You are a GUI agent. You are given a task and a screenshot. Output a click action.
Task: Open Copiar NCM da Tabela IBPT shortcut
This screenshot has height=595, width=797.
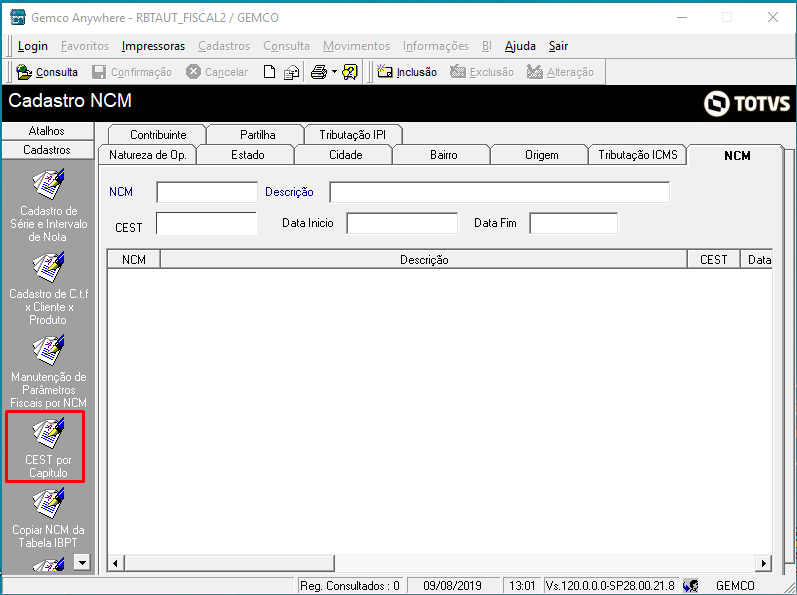coord(48,517)
